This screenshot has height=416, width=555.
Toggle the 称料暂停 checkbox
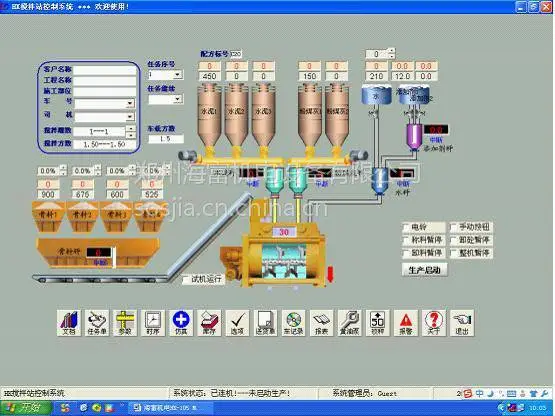pyautogui.click(x=406, y=240)
